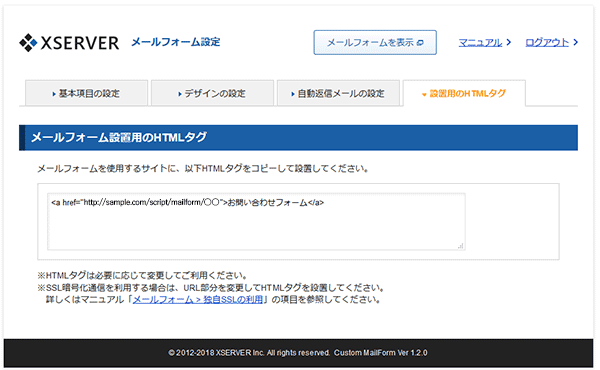Click inside the HTML tag textarea
600x370 pixels.
(256, 222)
